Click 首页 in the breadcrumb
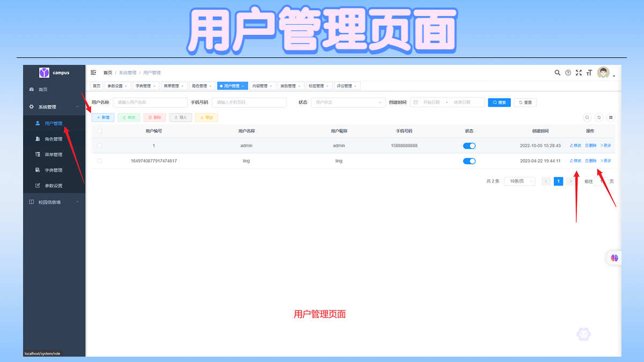This screenshot has height=362, width=644. click(108, 73)
